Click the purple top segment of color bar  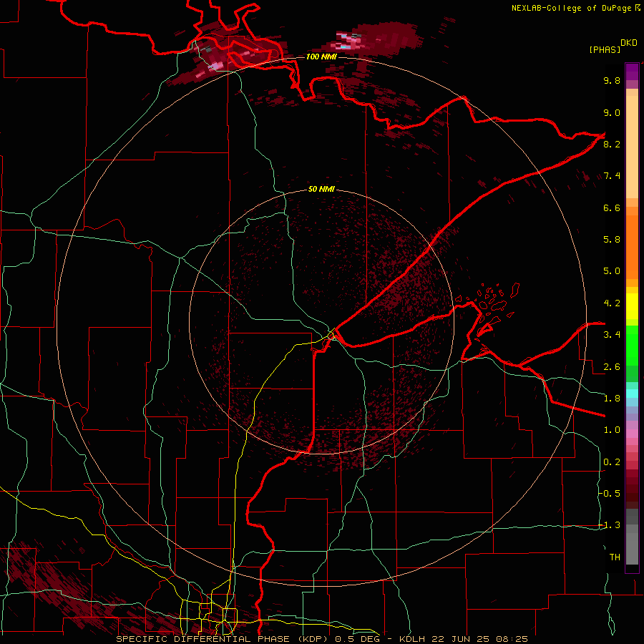[x=632, y=72]
